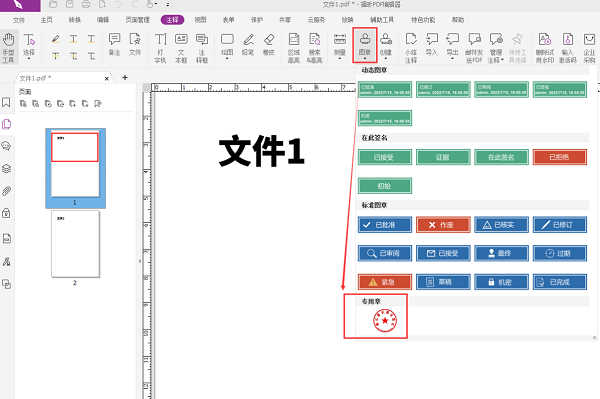Open the Attachments side panel
This screenshot has height=399, width=600.
7,191
